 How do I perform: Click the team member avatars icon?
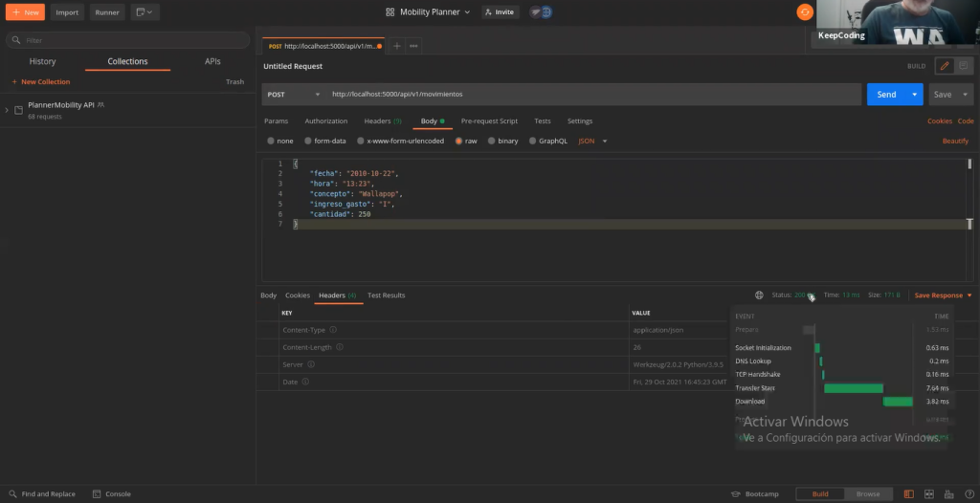click(541, 11)
